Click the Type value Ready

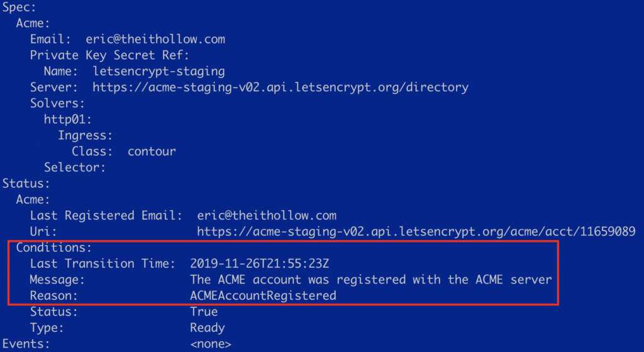pyautogui.click(x=207, y=327)
